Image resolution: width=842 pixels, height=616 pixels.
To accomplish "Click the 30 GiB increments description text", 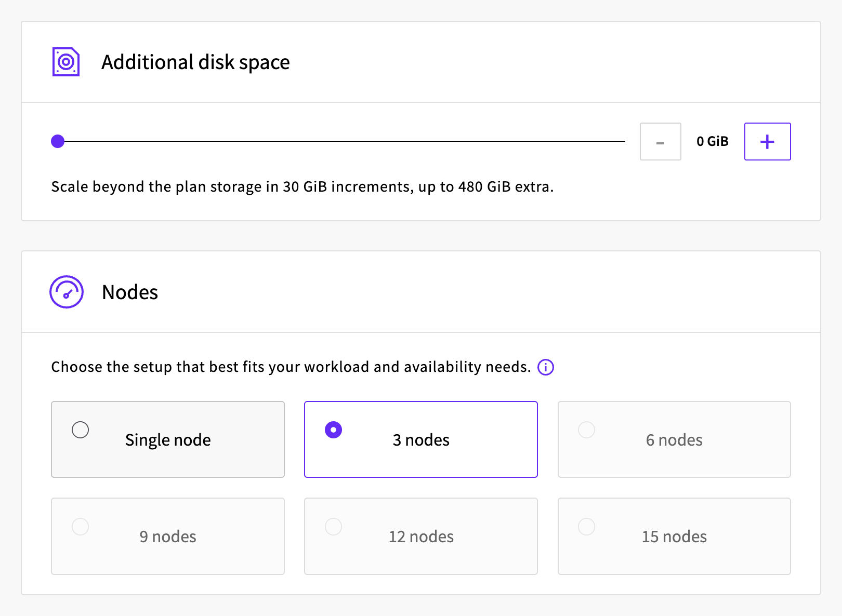I will click(x=302, y=186).
